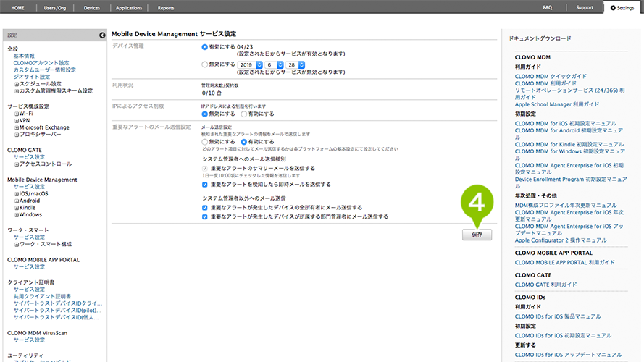644x362 pixels.
Task: Download CLOMO MDM for iOS 初期設定マニュアル
Action: point(566,124)
